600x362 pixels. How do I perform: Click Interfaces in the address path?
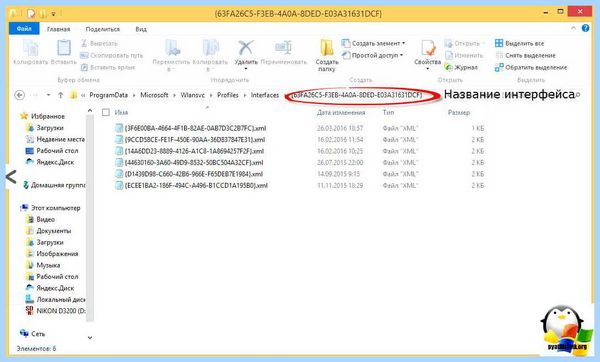pos(265,95)
